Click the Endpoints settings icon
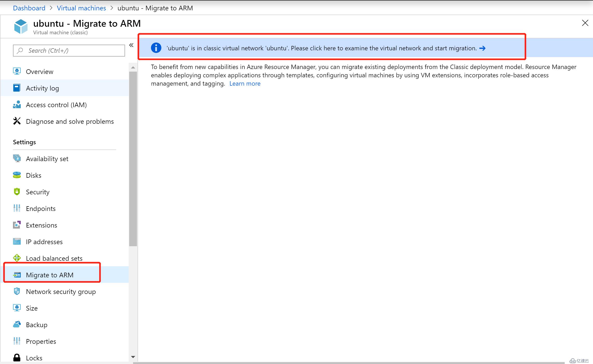This screenshot has width=593, height=364. [x=17, y=209]
